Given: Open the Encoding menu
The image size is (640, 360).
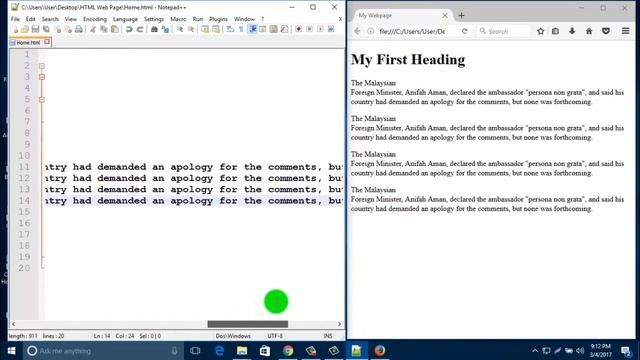Looking at the screenshot, I should (95, 19).
